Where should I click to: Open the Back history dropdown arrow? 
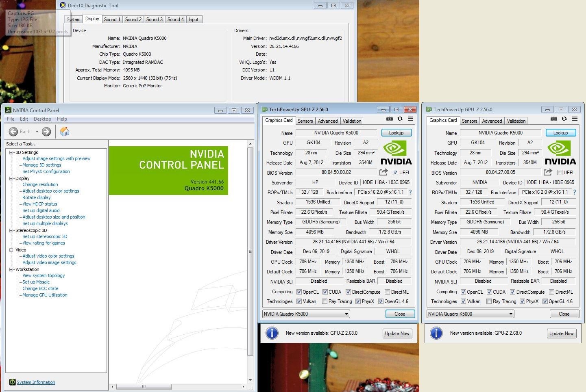pos(37,132)
